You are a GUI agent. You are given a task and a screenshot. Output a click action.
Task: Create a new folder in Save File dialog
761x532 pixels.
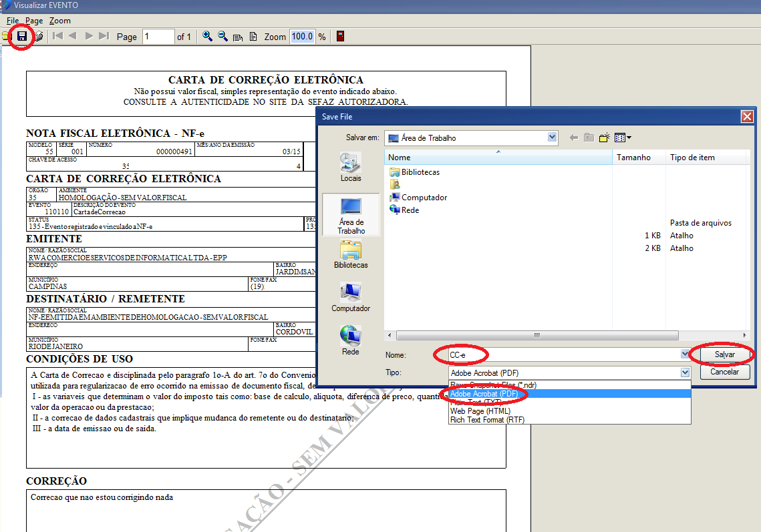[604, 138]
